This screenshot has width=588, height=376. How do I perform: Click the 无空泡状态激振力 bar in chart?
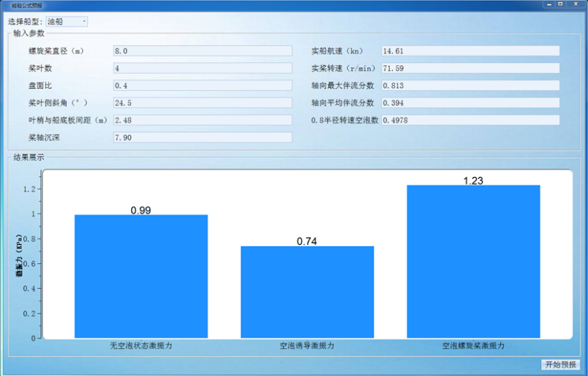tap(141, 276)
